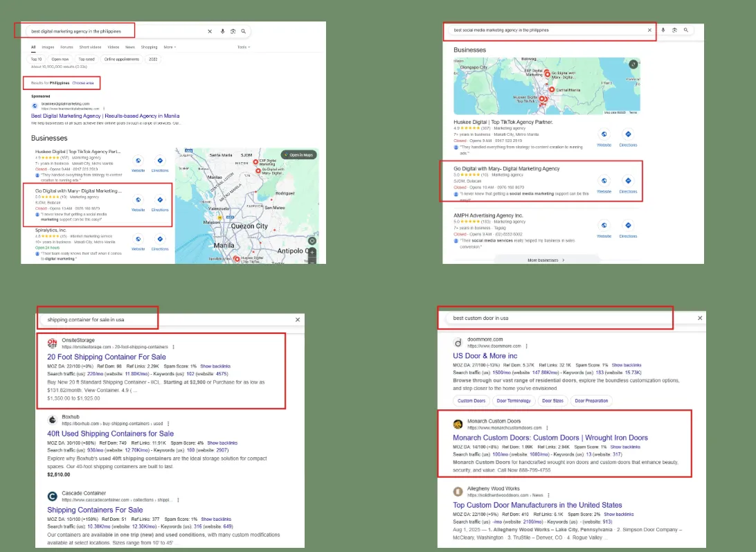The width and height of the screenshot is (756, 552).
Task: Click the Choose area link
Action: pyautogui.click(x=83, y=83)
